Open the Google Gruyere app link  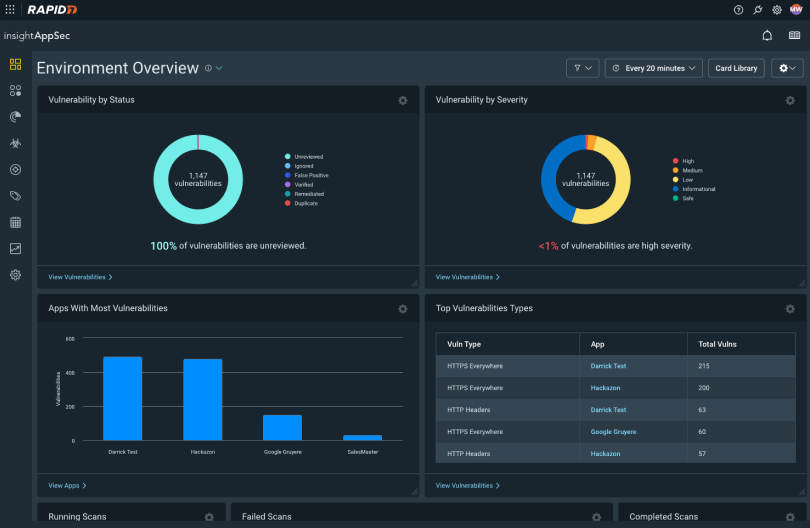coord(613,431)
